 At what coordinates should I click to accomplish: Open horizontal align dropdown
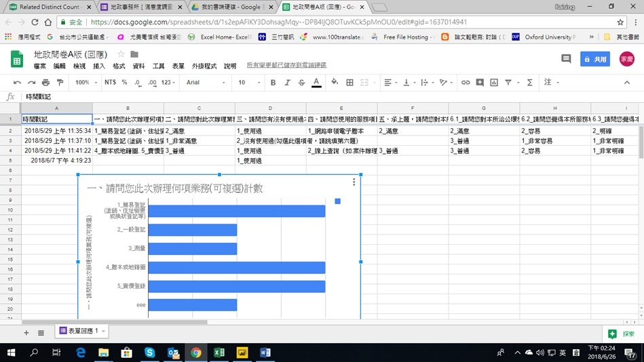[391, 83]
